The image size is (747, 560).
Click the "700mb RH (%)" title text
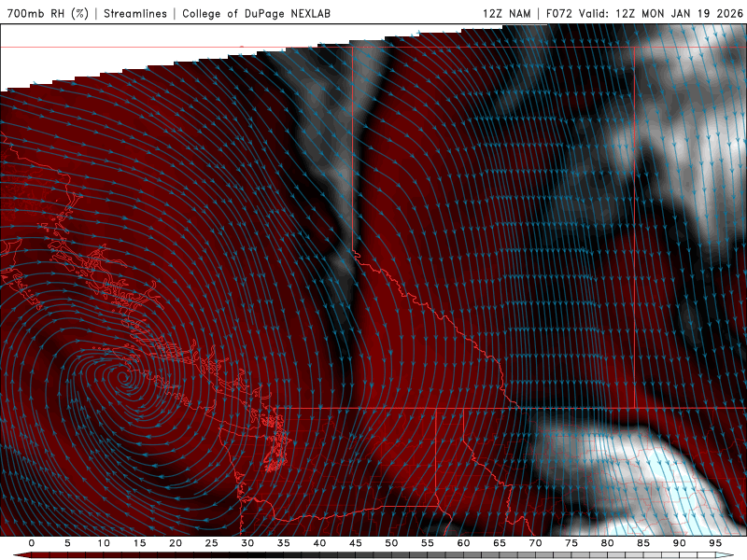tap(48, 13)
